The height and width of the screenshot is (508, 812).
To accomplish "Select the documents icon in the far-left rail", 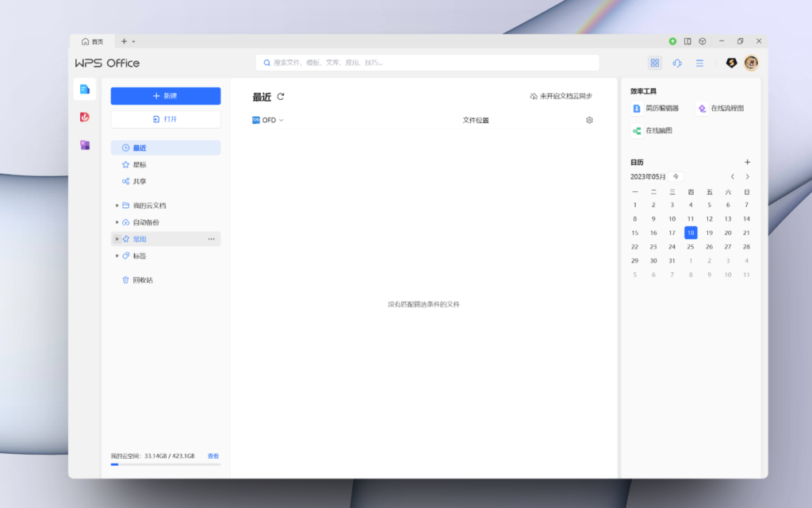I will pos(84,89).
